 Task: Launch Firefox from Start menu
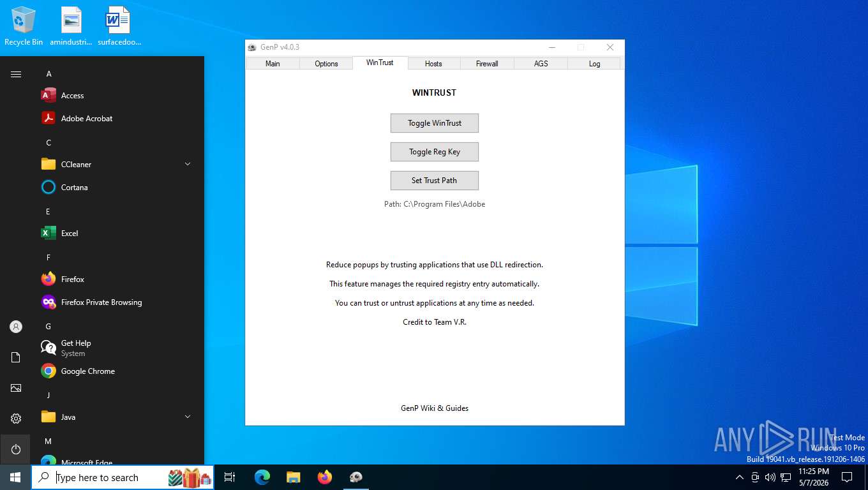tap(119, 279)
